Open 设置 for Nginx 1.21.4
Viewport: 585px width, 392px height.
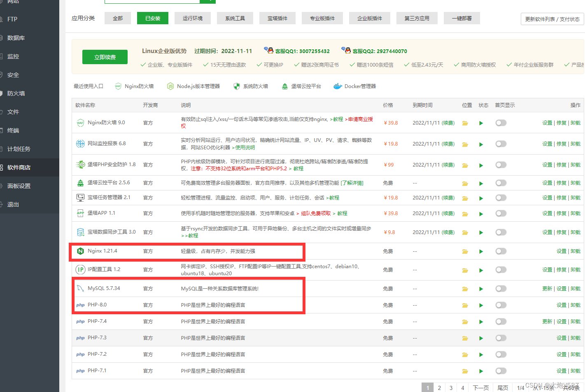(561, 251)
